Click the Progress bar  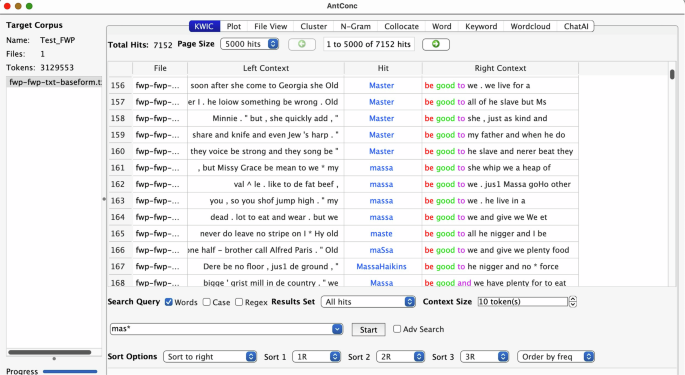[x=70, y=372]
